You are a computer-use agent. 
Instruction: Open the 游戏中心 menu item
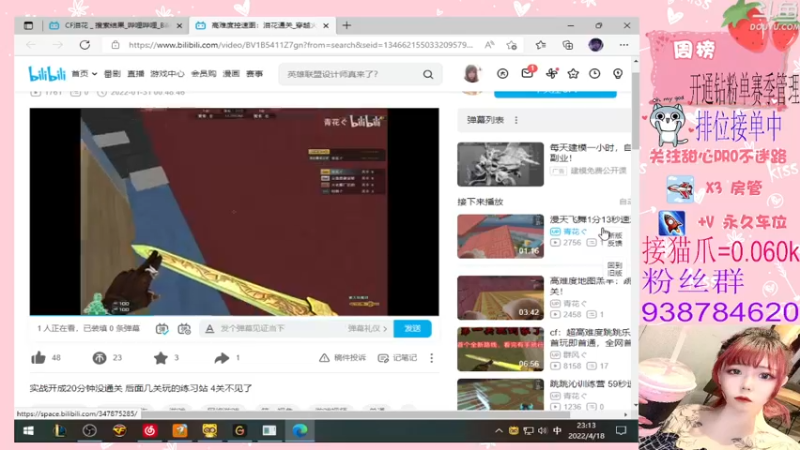pos(167,74)
